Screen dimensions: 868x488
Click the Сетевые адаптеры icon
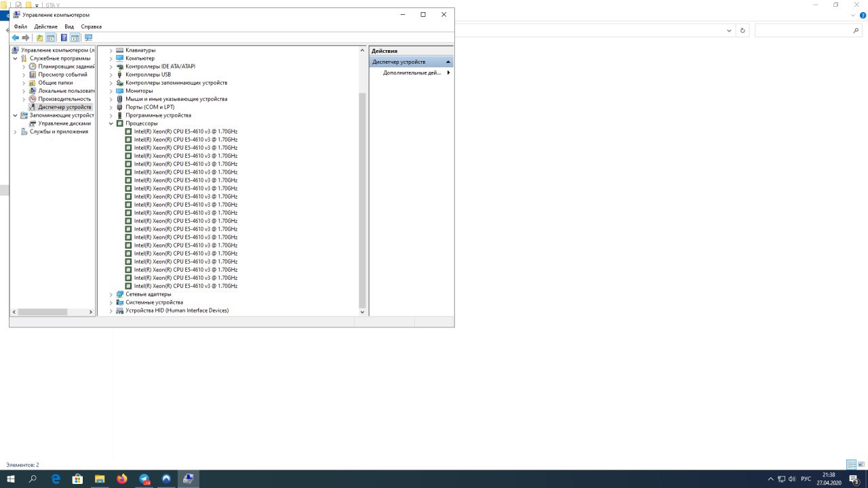tap(120, 294)
